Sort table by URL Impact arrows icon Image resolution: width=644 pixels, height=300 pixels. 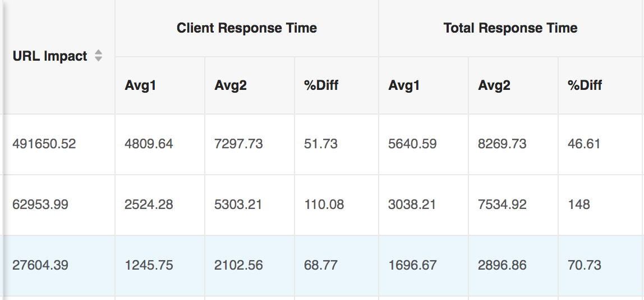coord(98,56)
